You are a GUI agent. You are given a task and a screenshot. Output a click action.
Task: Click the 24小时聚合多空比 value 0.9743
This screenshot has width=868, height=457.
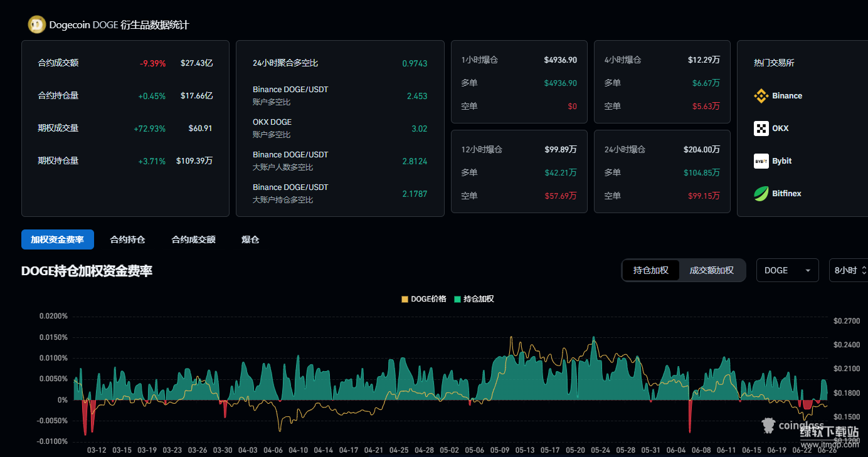click(x=415, y=63)
